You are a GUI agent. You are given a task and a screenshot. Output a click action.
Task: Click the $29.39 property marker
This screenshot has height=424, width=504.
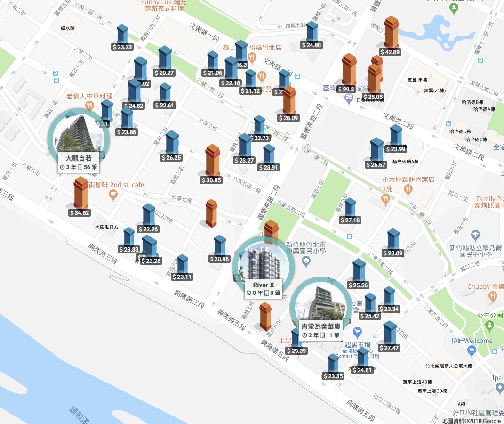tap(296, 342)
